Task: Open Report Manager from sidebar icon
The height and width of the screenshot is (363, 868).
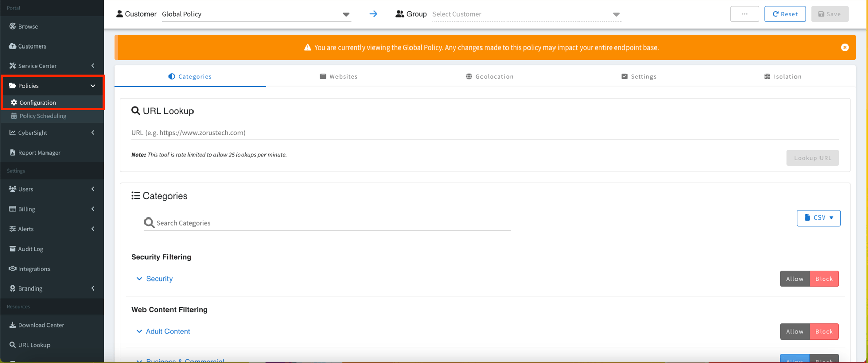Action: point(13,152)
